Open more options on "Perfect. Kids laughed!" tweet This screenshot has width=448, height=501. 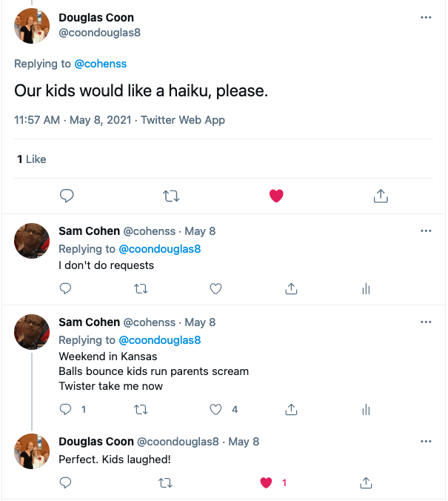point(426,442)
